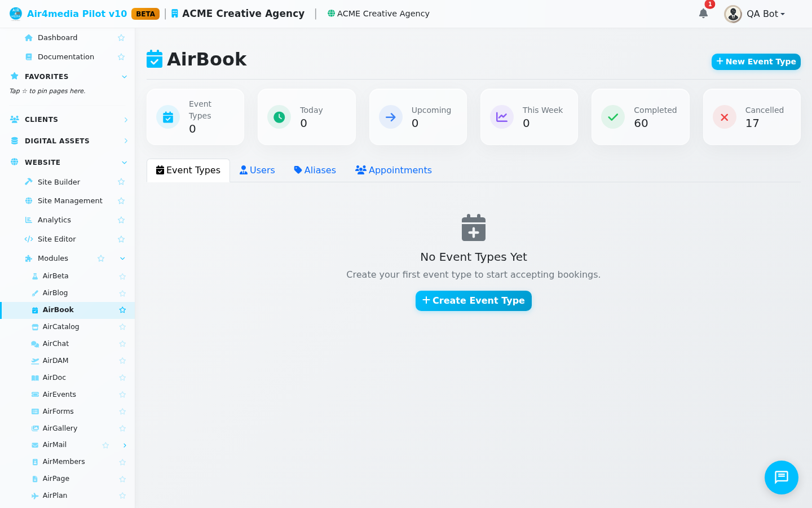Click the Create Event Type button

tap(474, 301)
